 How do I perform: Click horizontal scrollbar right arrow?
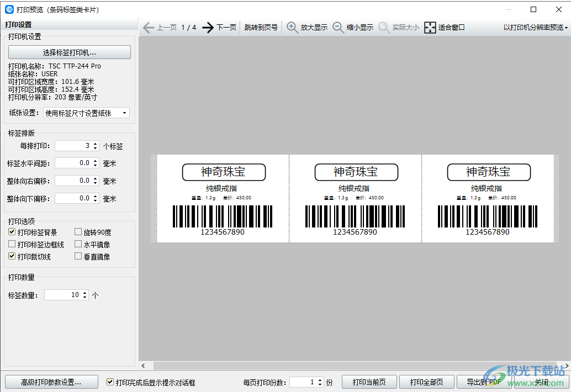567,365
